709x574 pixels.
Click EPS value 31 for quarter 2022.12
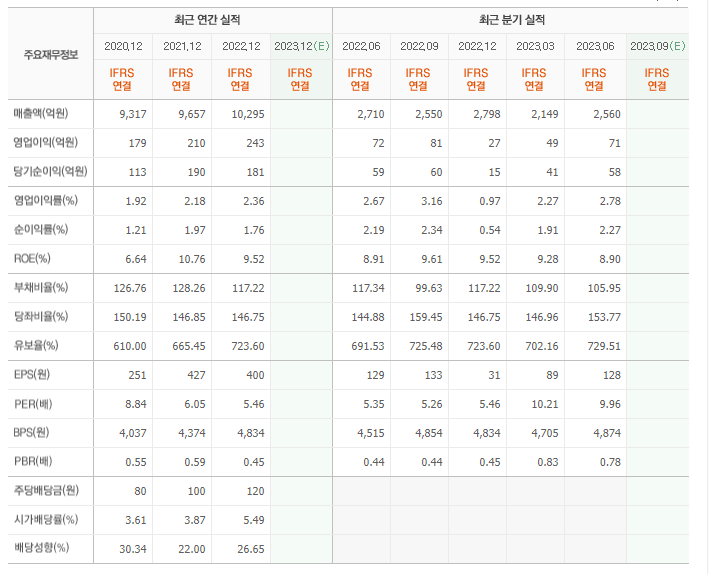[494, 375]
